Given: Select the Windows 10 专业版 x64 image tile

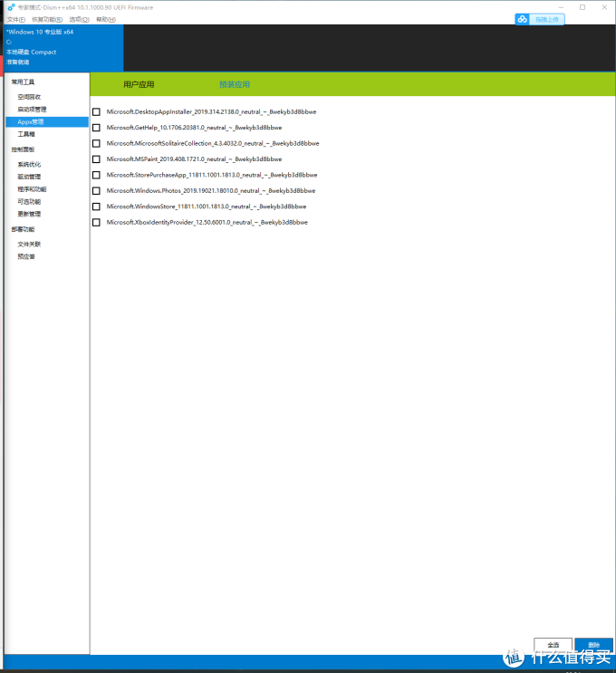Looking at the screenshot, I should [63, 48].
